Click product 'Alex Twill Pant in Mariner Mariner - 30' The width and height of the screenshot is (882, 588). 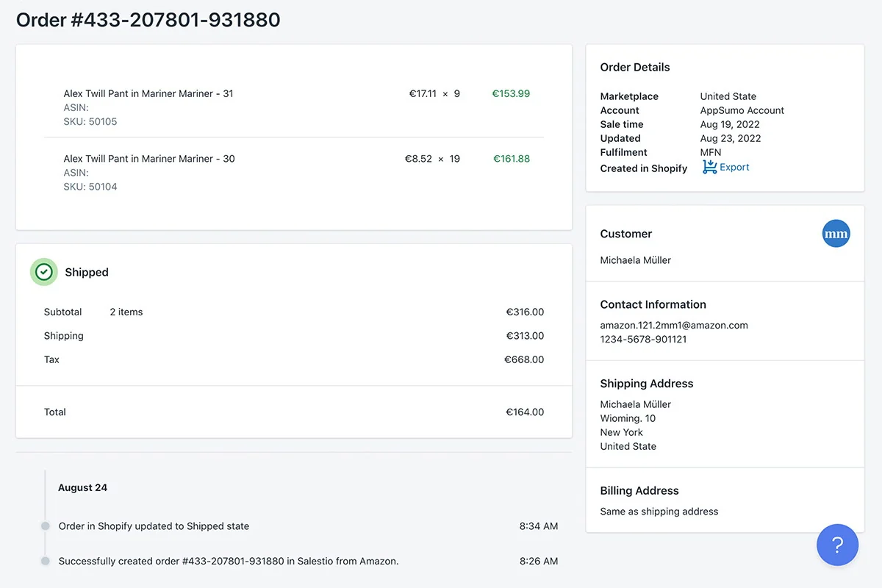click(x=149, y=159)
